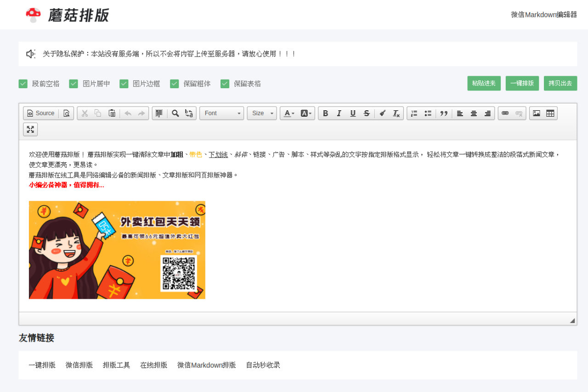This screenshot has width=588, height=392.
Task: Click the 蘑菇排版 logo
Action: tap(68, 15)
